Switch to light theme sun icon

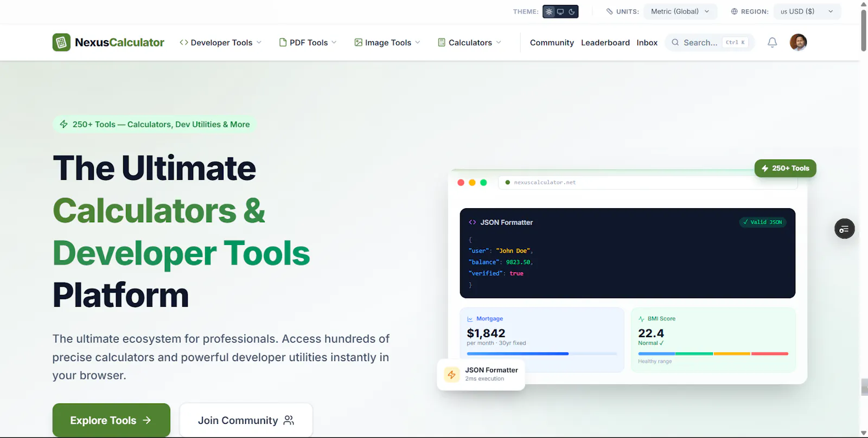coord(549,11)
